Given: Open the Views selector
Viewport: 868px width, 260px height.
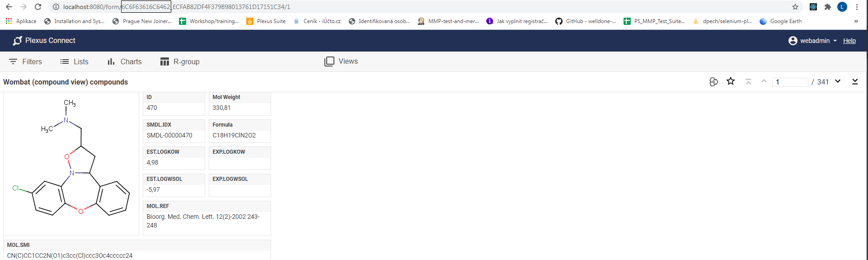Looking at the screenshot, I should tap(341, 61).
